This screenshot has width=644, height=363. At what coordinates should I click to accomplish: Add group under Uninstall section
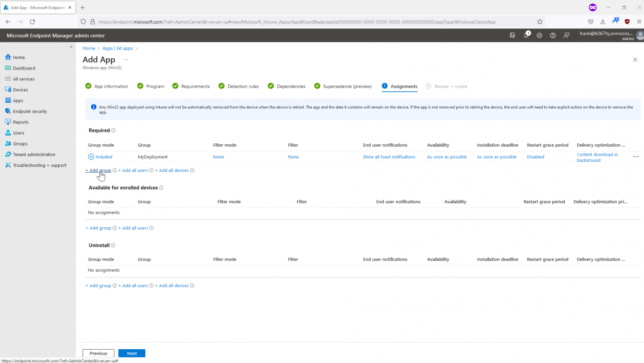click(x=99, y=285)
